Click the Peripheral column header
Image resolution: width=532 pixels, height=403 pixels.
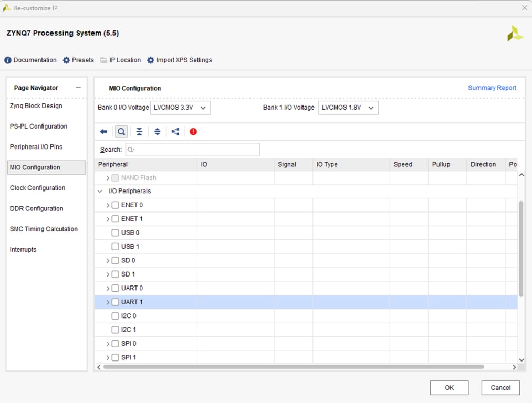(x=146, y=164)
